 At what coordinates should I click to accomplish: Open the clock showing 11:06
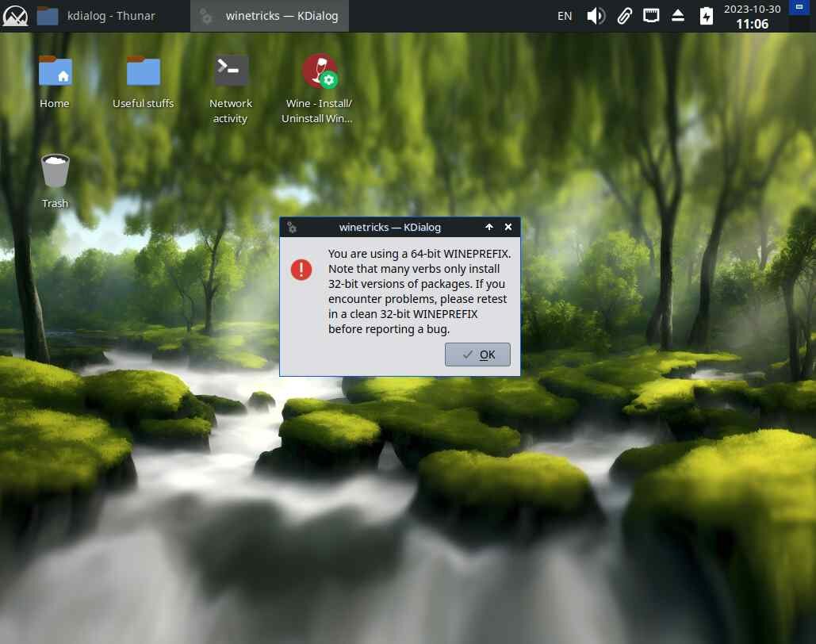coord(752,16)
